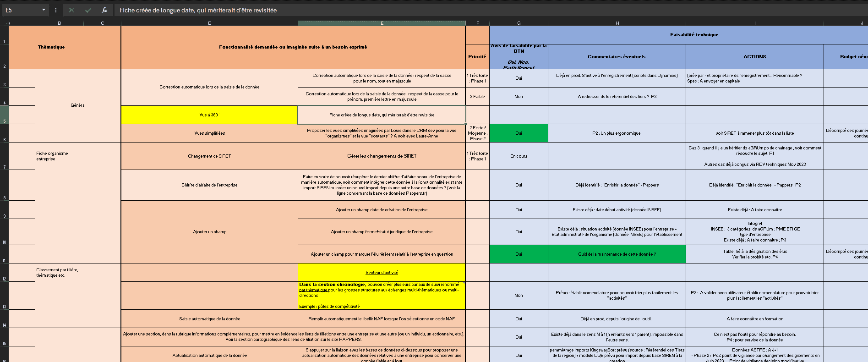Screen dimensions: 868x362
Task: Select column H by its header
Action: (x=617, y=23)
